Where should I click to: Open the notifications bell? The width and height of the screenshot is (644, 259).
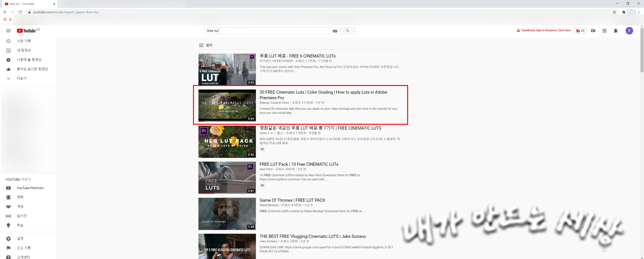[616, 31]
